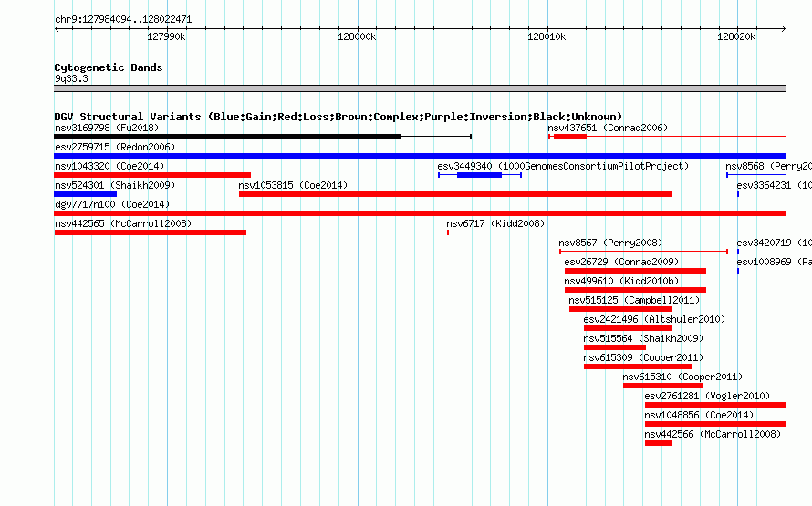The image size is (812, 506).
Task: Open esv3449340 (1000GenomesConsortiumPilotProject) label
Action: 564,166
